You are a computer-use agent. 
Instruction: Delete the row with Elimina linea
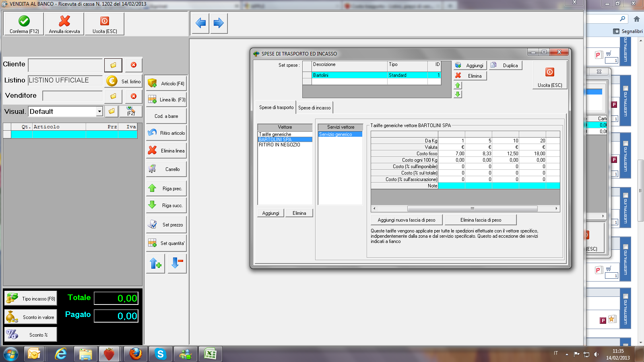click(166, 151)
